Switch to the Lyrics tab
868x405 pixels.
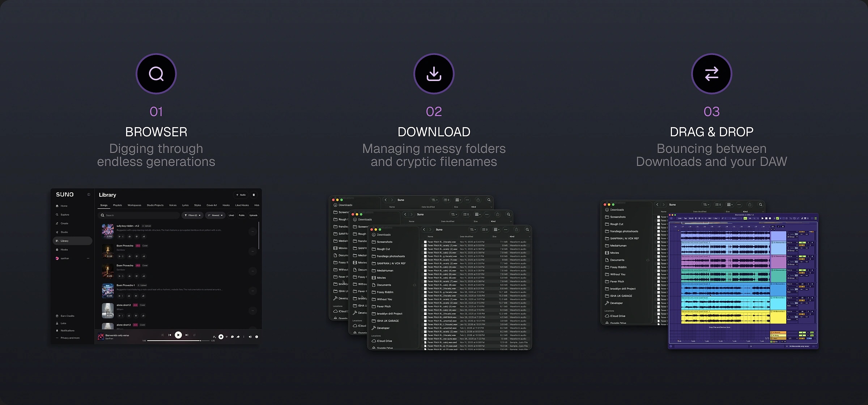coord(185,205)
